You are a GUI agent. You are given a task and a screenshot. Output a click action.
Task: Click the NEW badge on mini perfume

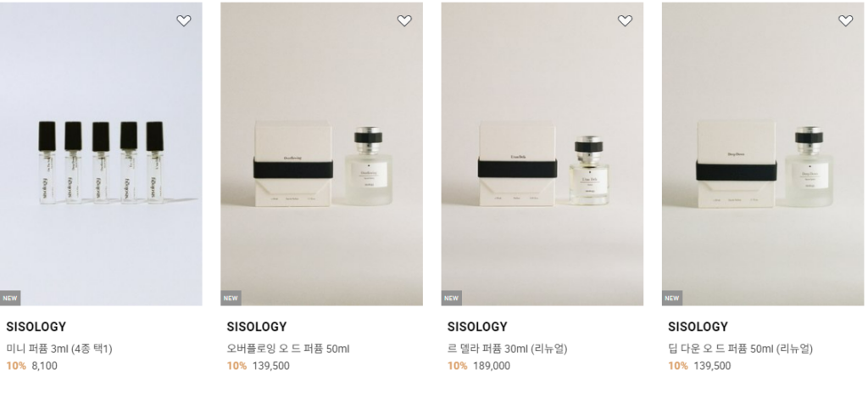(10, 298)
